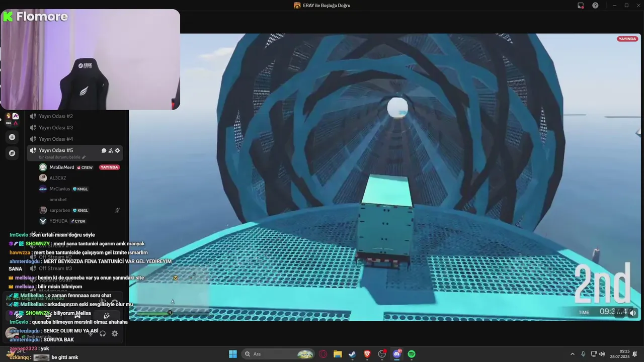Open user settings gear in the user panel

(x=115, y=333)
